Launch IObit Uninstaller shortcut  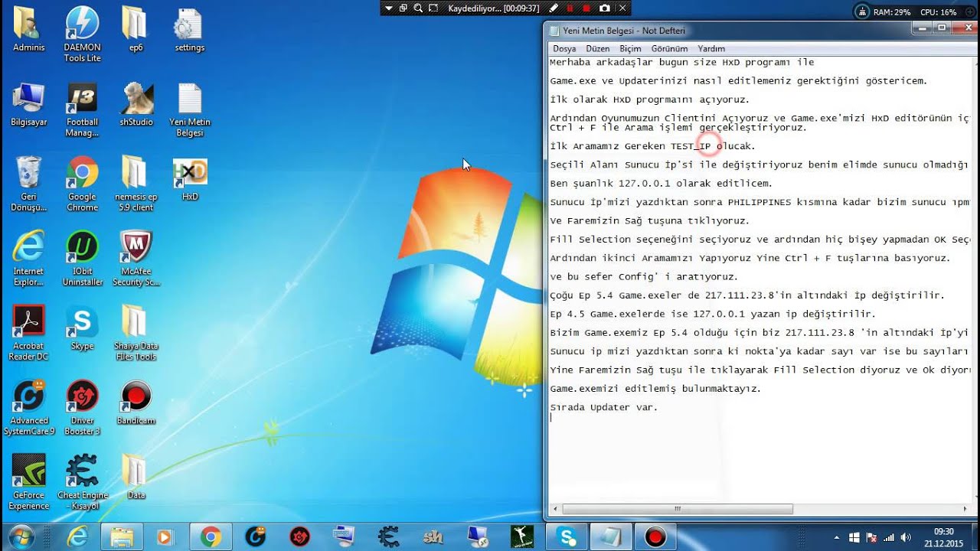(x=82, y=259)
